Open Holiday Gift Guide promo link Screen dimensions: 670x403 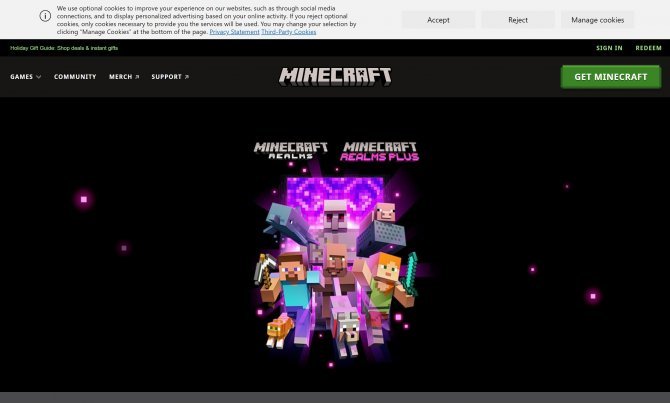(x=64, y=48)
